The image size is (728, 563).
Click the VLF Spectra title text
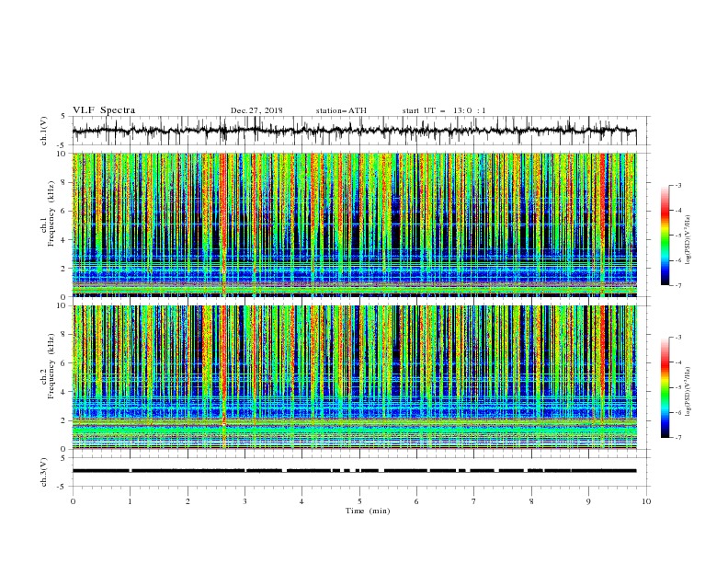click(x=104, y=110)
